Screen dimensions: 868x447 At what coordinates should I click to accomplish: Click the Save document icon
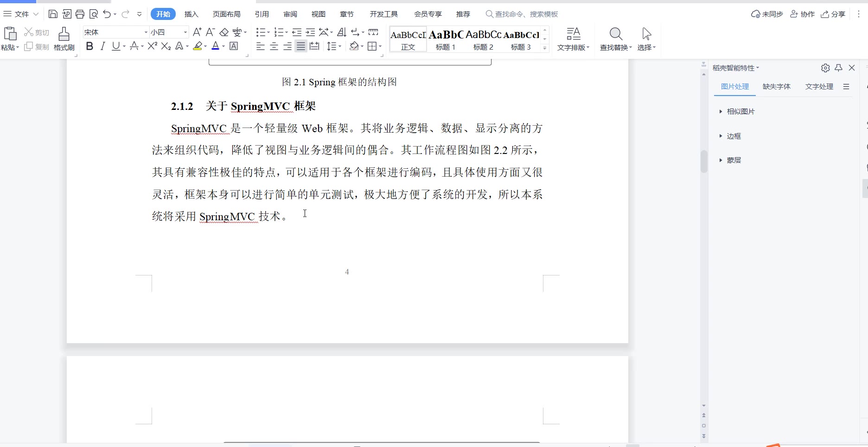(53, 14)
